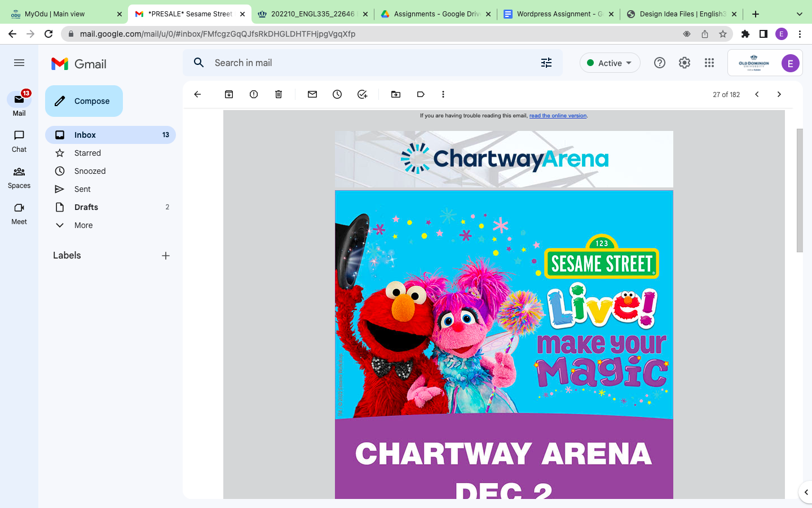The height and width of the screenshot is (508, 812).
Task: Toggle Chrome side panel
Action: click(x=764, y=34)
